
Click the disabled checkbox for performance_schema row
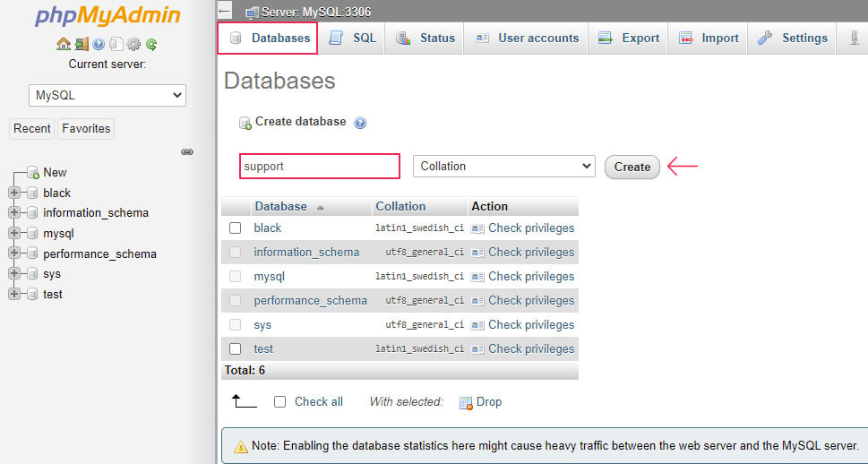point(236,301)
